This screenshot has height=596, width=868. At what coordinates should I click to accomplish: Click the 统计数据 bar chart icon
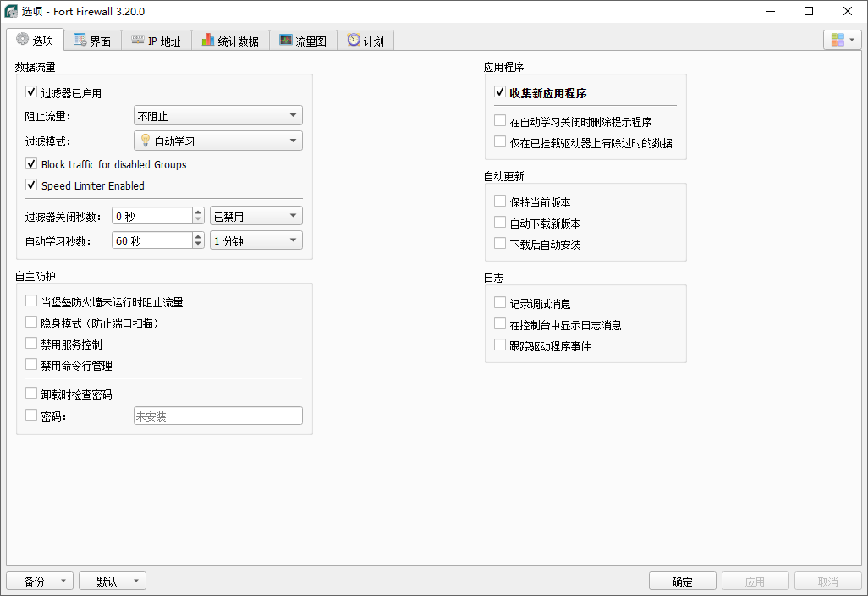(x=207, y=40)
